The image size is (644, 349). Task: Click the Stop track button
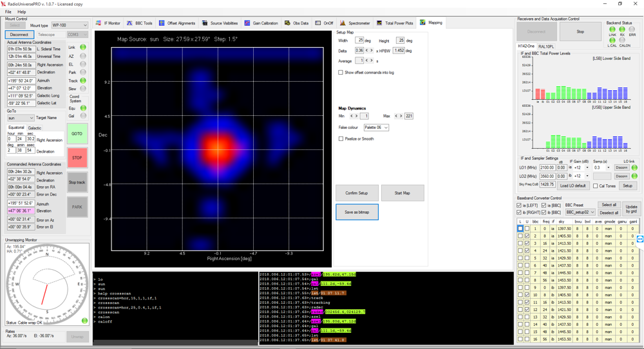[x=77, y=182]
